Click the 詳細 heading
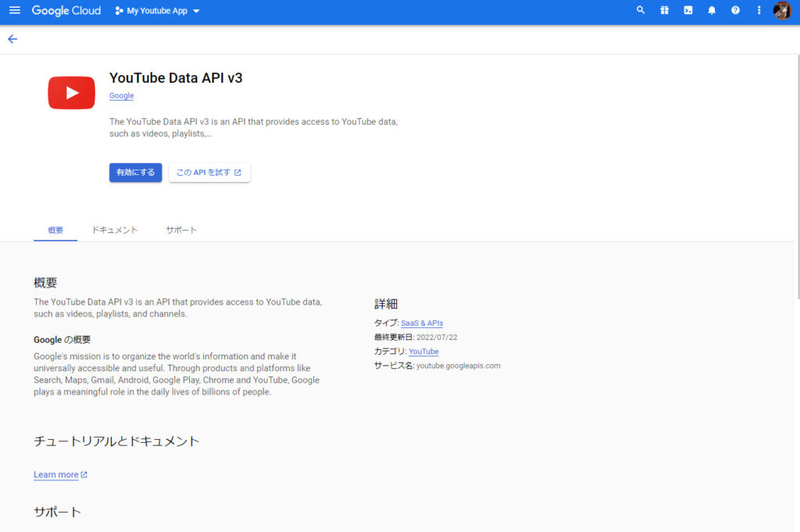The image size is (800, 532). click(x=386, y=304)
